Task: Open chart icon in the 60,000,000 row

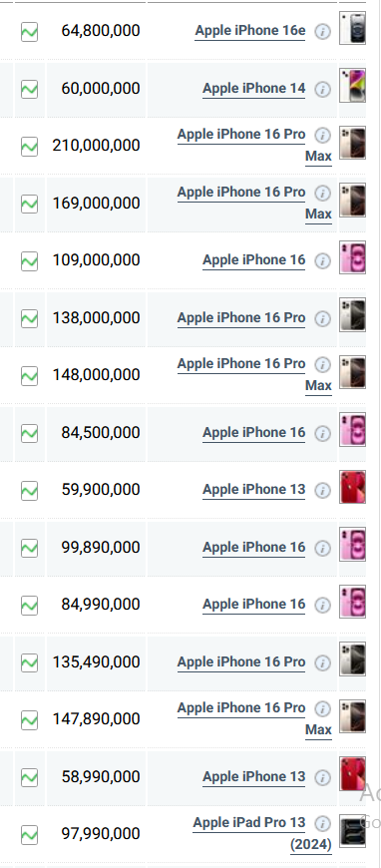Action: pyautogui.click(x=29, y=89)
